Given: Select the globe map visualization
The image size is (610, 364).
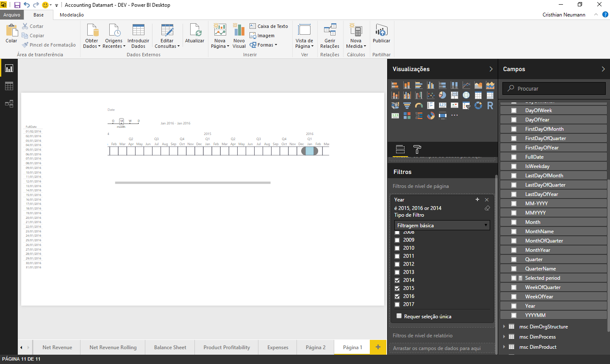Looking at the screenshot, I should (x=466, y=95).
